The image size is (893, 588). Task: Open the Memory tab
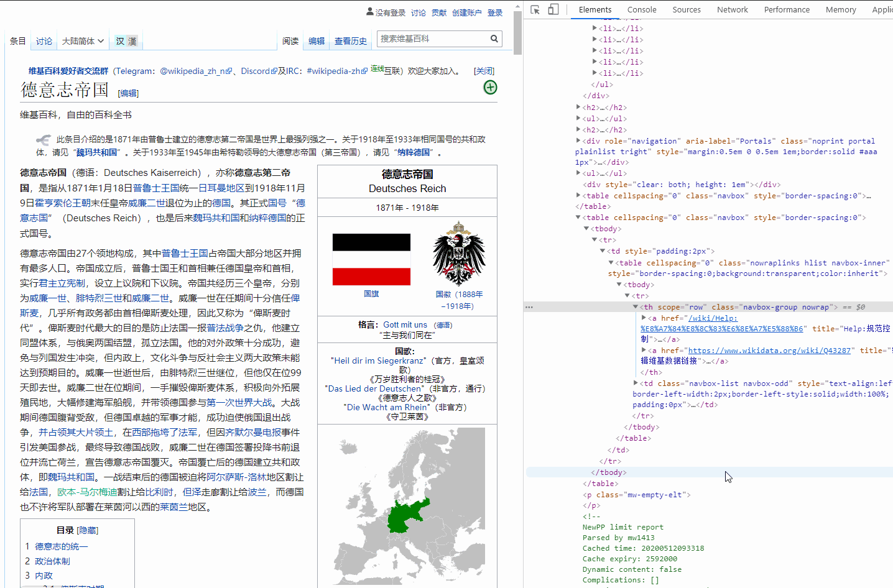click(x=841, y=9)
